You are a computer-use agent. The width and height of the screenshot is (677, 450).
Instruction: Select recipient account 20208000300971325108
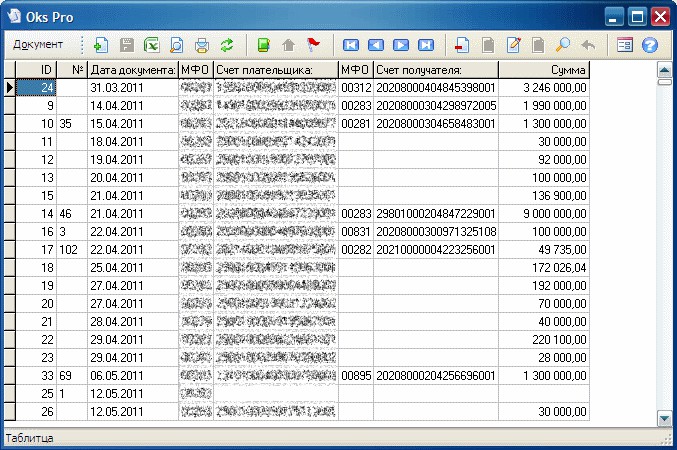pos(436,232)
